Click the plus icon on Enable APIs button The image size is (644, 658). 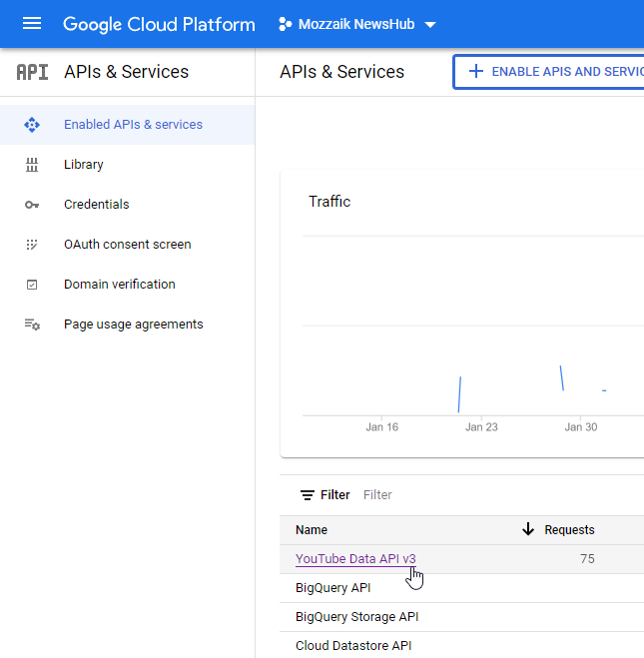pyautogui.click(x=476, y=71)
